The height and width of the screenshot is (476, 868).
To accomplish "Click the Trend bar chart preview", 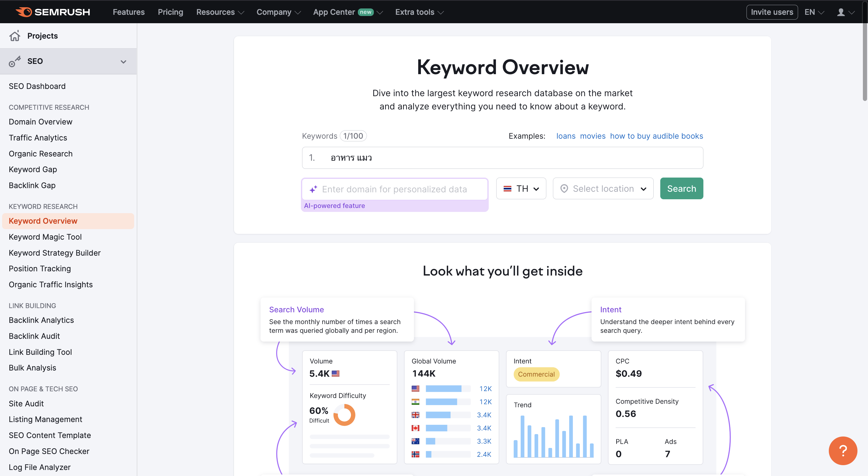I will (553, 436).
